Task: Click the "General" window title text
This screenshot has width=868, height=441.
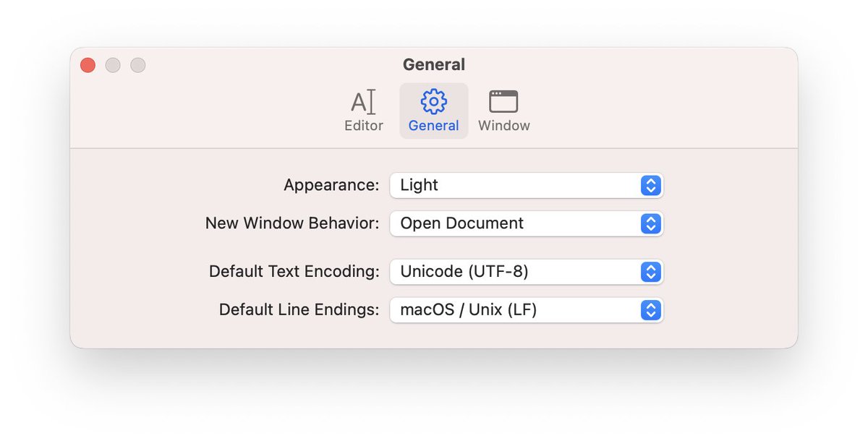Action: [434, 64]
